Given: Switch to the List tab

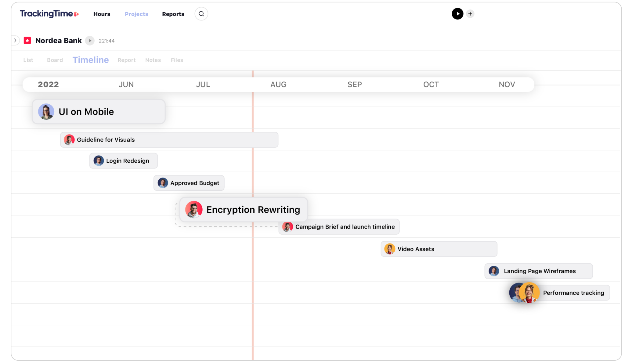Looking at the screenshot, I should point(28,60).
